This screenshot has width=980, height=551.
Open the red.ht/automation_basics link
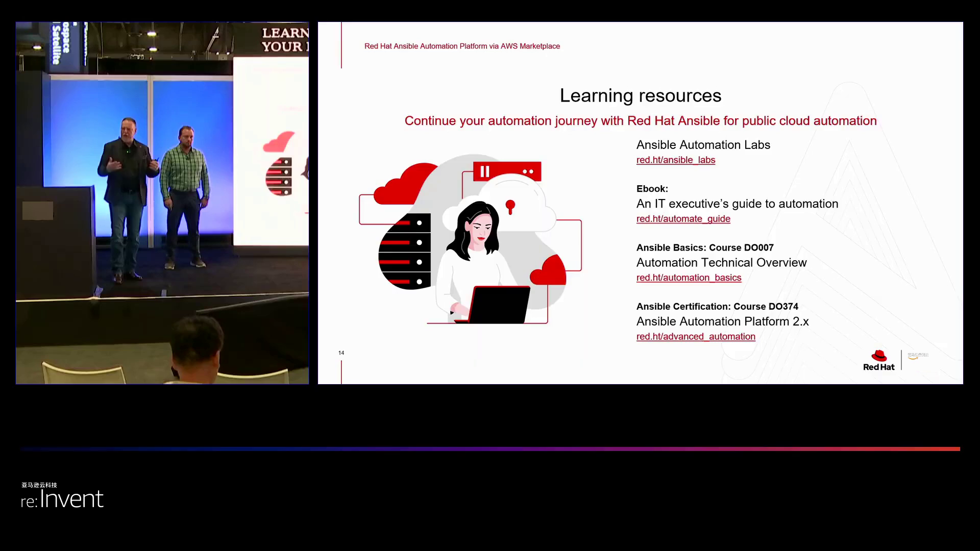click(x=689, y=278)
